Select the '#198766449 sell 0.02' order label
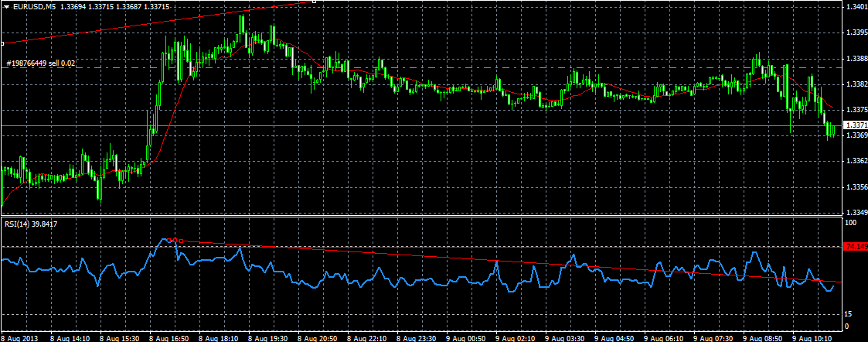The width and height of the screenshot is (868, 342). pyautogui.click(x=41, y=63)
